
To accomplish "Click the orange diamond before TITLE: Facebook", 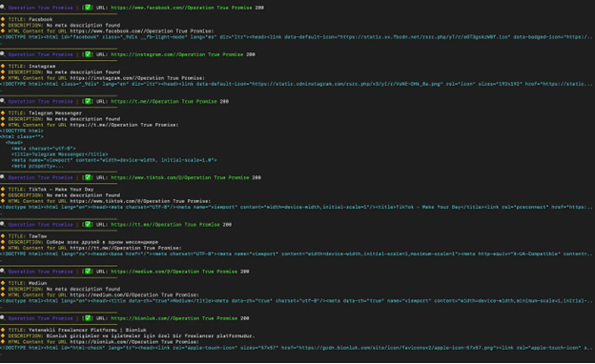I will click(x=3, y=19).
